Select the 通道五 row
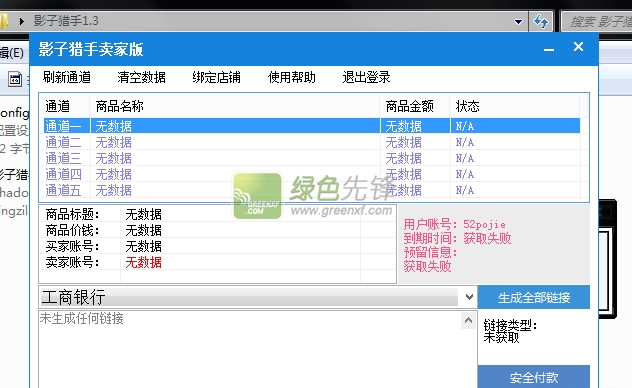This screenshot has height=388, width=632. [312, 190]
